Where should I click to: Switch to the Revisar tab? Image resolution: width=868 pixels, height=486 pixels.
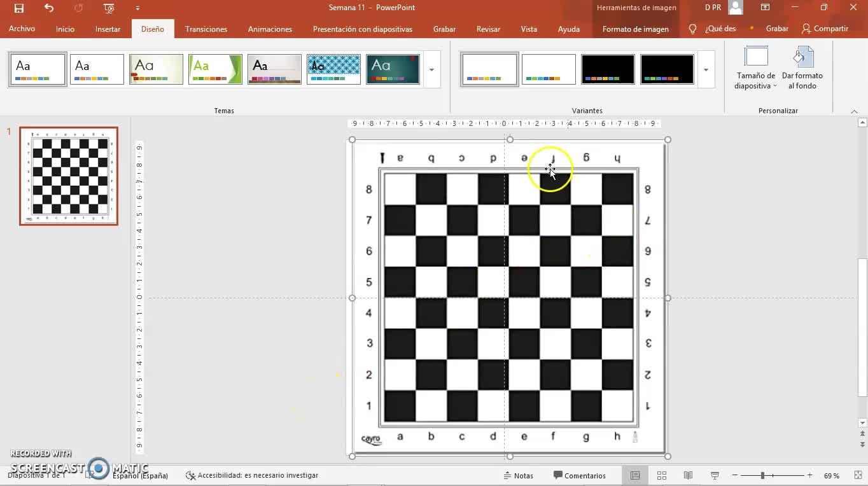488,29
